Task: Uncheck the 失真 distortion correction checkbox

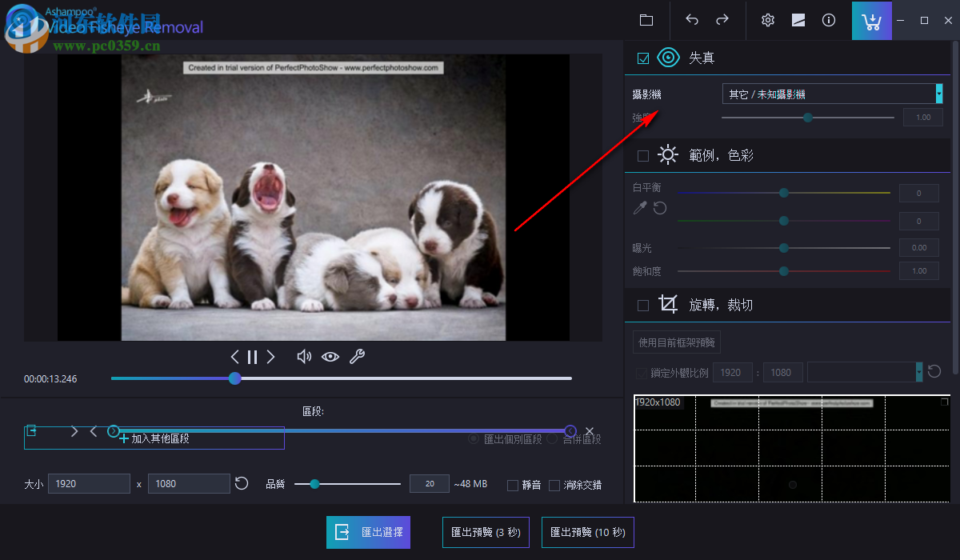Action: click(x=642, y=57)
